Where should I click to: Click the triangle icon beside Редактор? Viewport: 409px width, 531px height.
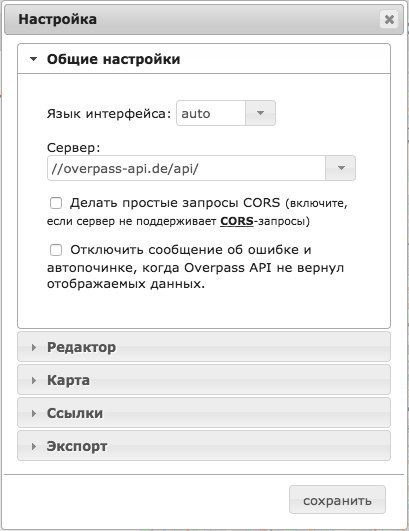(x=34, y=347)
